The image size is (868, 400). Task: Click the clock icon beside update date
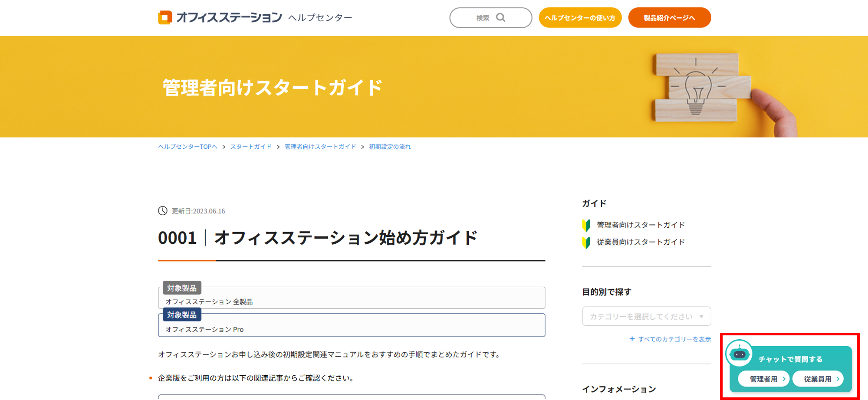click(x=163, y=211)
